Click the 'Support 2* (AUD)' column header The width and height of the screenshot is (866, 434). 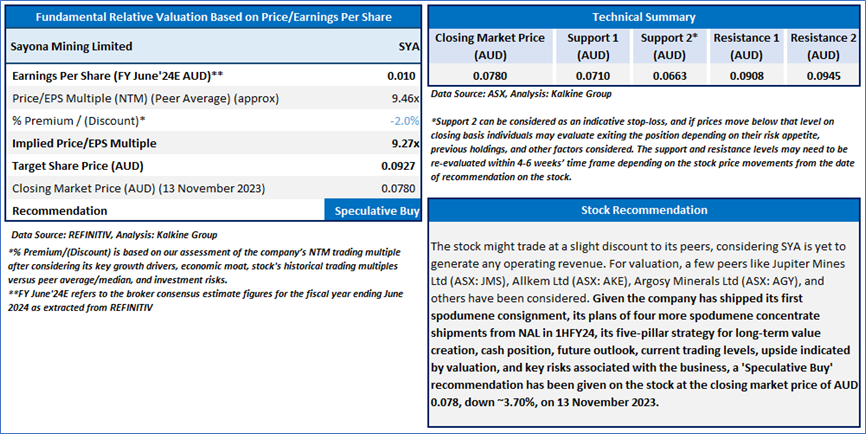(669, 46)
